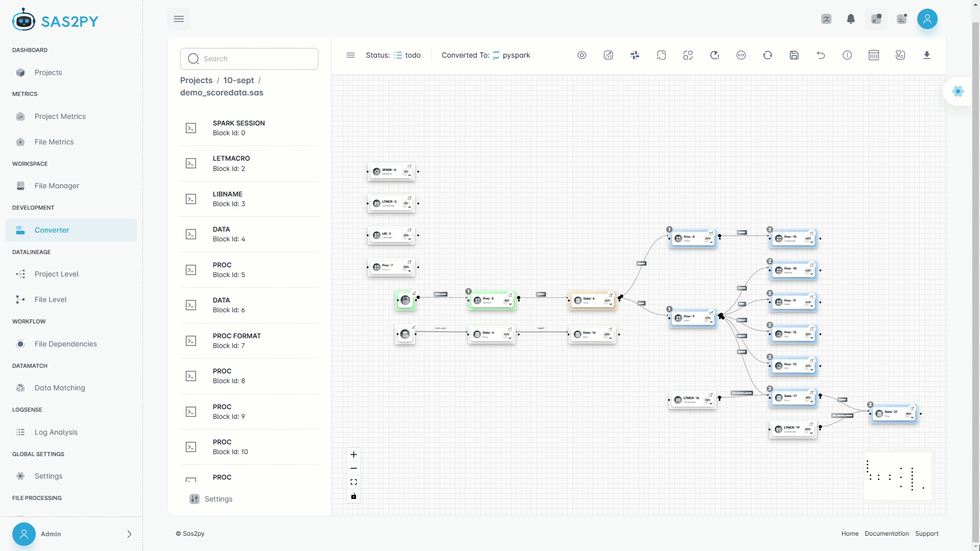
Task: Open Log Analysis under LogSense
Action: [x=56, y=432]
